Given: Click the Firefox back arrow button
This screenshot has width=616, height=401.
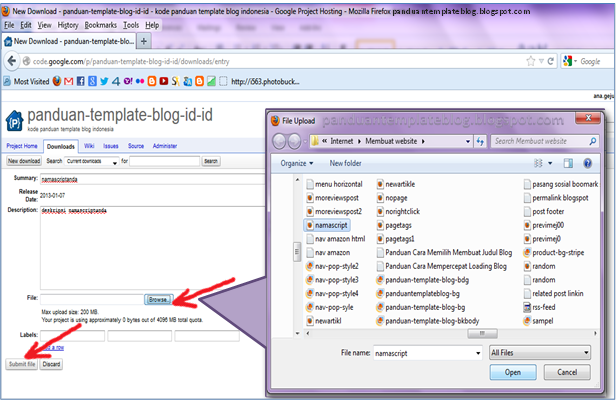Looking at the screenshot, I should [x=12, y=61].
